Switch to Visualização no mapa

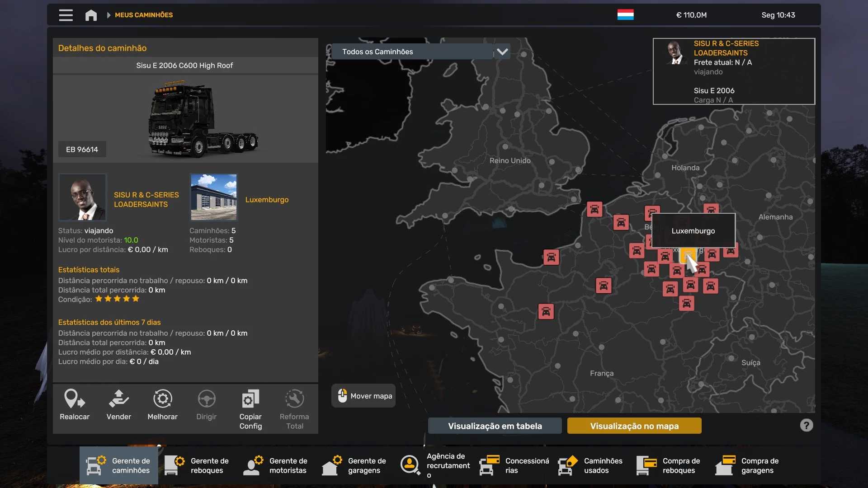pyautogui.click(x=634, y=426)
